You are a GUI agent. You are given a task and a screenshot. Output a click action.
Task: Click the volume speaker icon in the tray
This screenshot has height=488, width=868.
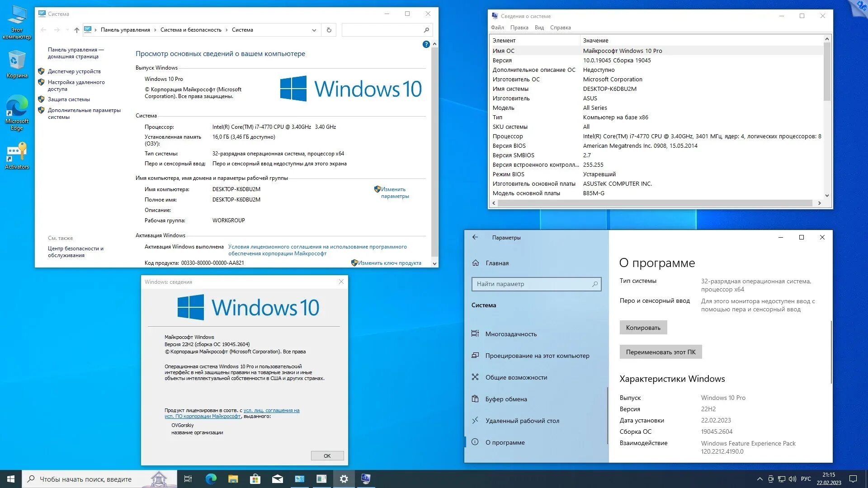coord(793,479)
